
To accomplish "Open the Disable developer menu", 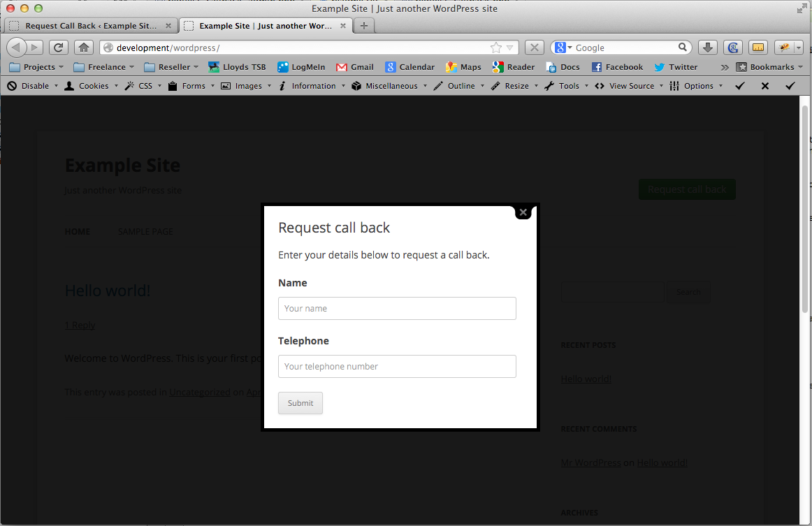I will [33, 86].
